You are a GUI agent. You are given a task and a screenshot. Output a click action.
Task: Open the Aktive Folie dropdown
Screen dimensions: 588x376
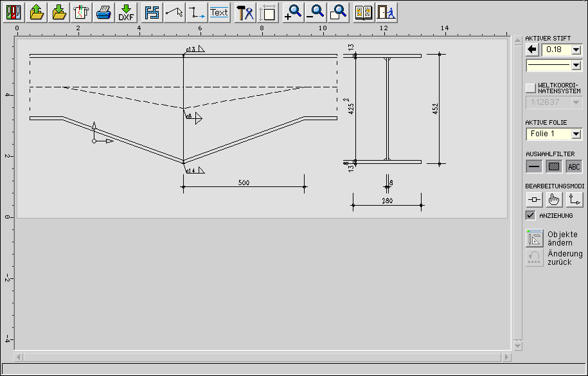point(576,134)
